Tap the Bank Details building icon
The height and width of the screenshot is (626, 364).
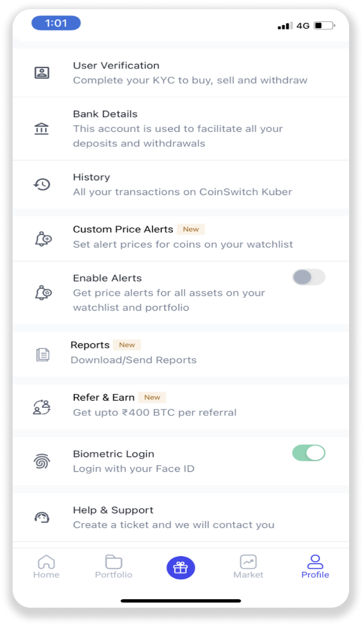(42, 129)
